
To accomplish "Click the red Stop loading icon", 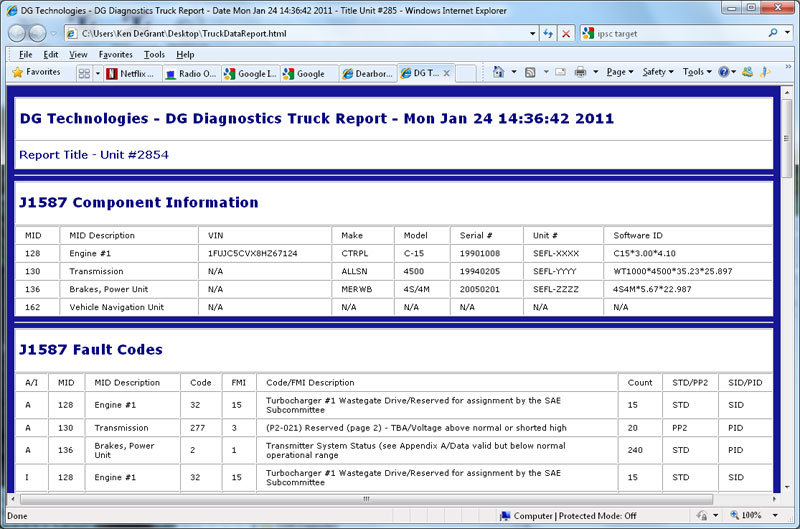I will click(566, 33).
